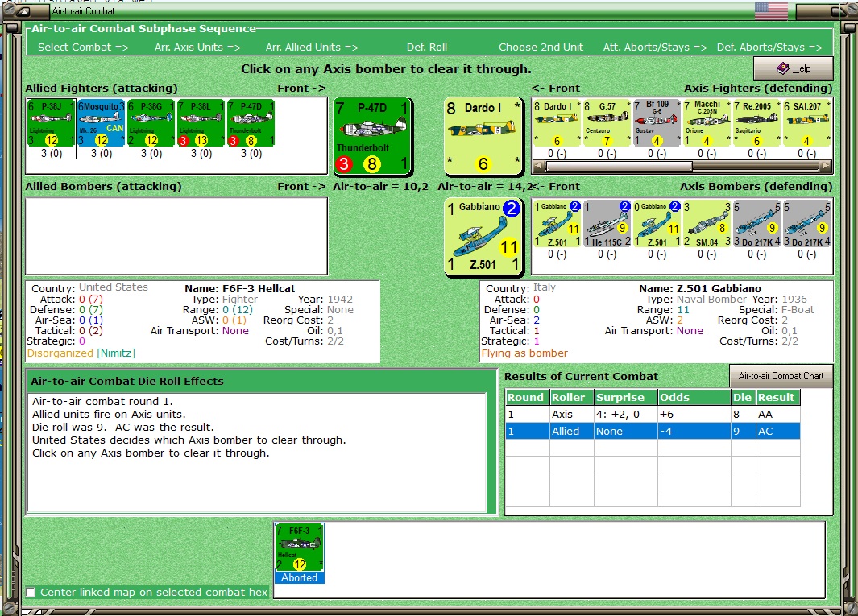Screen dimensions: 858x616
Task: Clear through the SM.84 bomber counter
Action: coord(707,223)
